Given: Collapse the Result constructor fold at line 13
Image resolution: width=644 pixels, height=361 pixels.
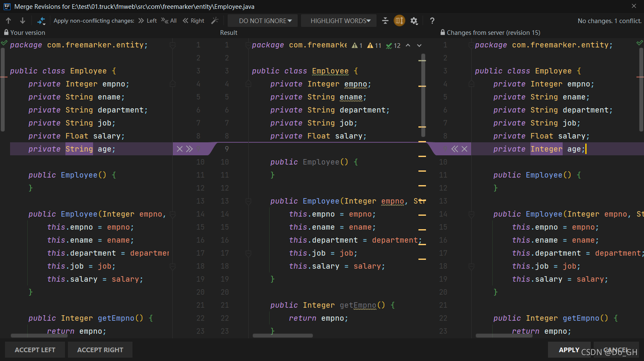Looking at the screenshot, I should click(x=248, y=201).
